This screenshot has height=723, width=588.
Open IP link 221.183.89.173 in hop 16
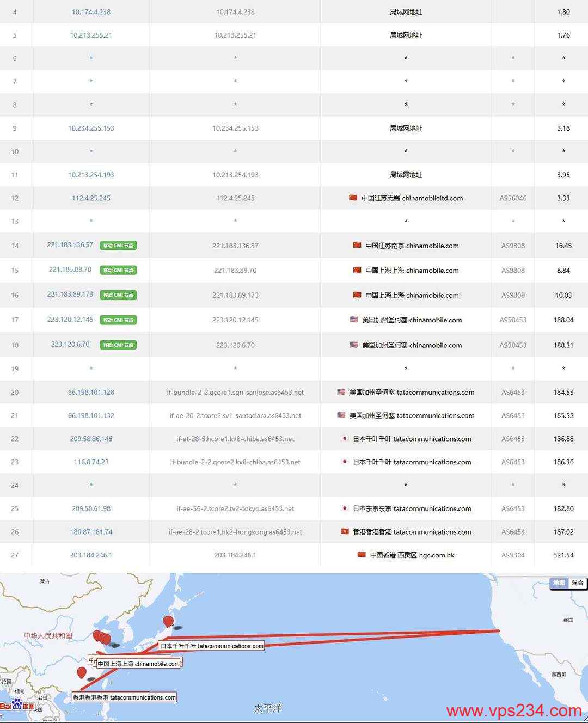[x=70, y=295]
